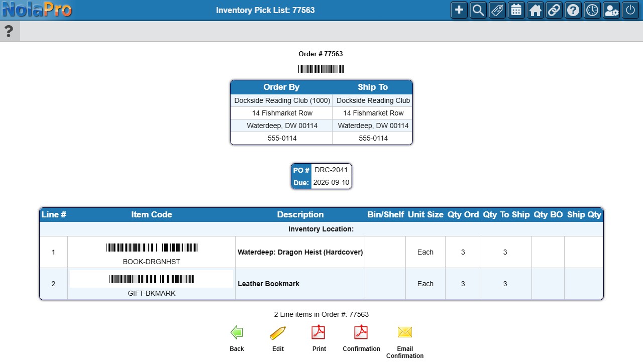Click the 'Order By' column header
Screen dimensions: 643x364
coord(281,87)
